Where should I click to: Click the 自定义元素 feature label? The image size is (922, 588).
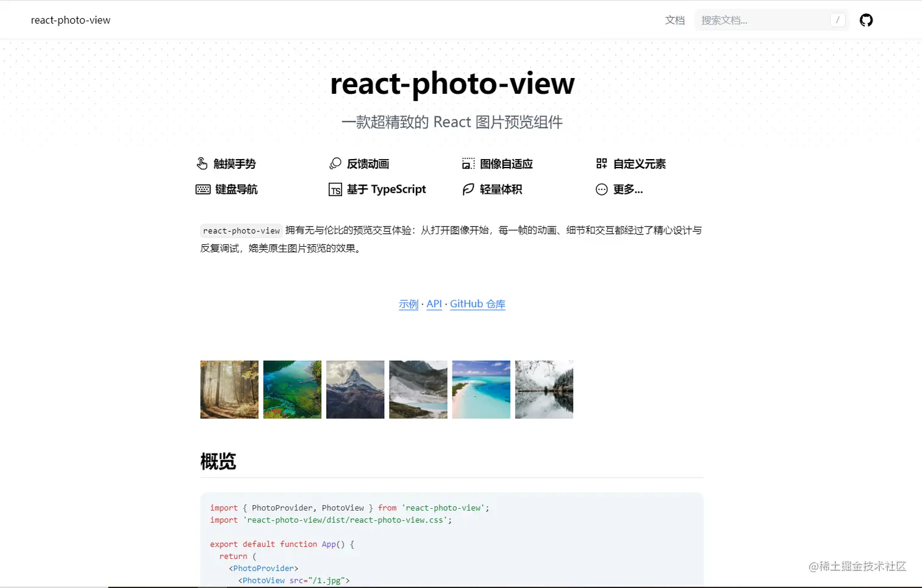640,164
